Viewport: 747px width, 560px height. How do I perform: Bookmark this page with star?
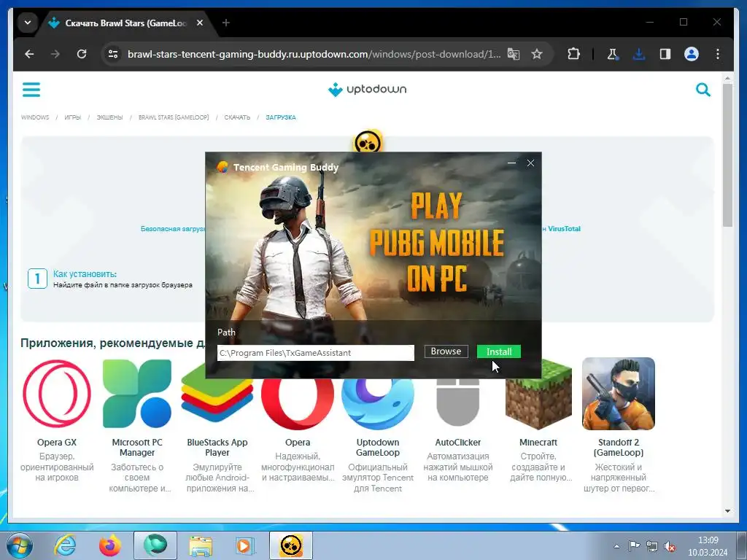click(537, 54)
